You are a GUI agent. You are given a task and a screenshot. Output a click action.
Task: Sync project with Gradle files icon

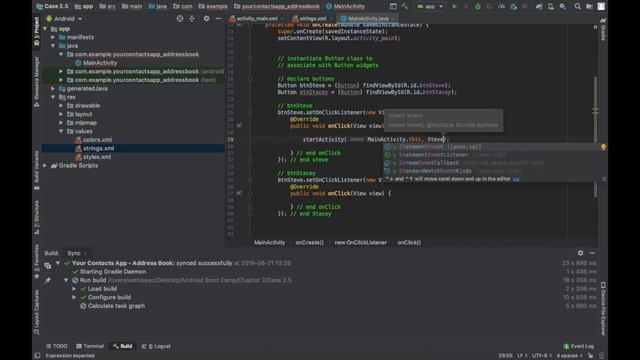click(x=539, y=6)
